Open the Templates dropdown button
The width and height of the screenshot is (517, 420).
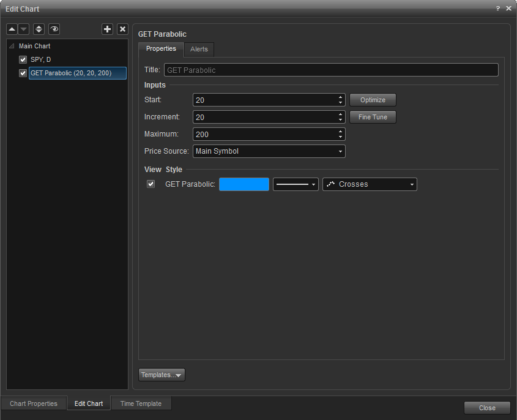point(162,375)
